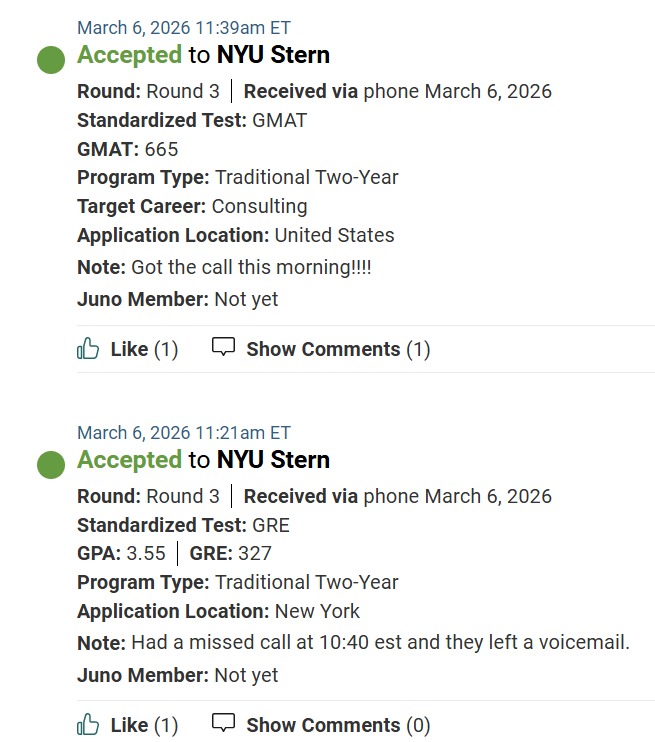
Task: Click NYU Stern in the 11:21am post heading
Action: coord(273,460)
